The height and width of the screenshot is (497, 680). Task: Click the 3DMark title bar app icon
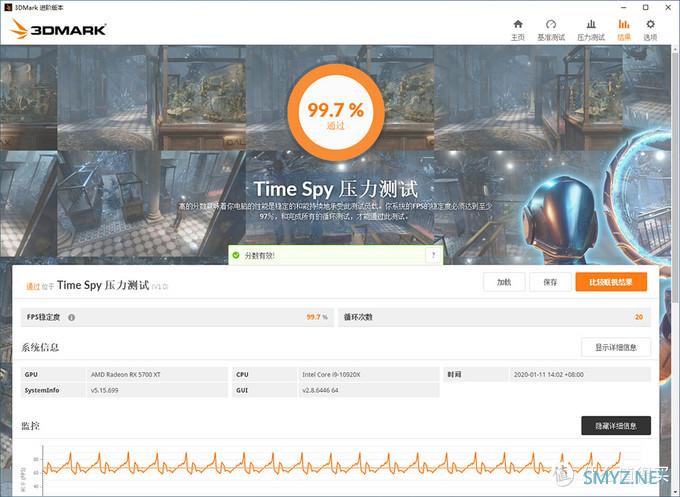(x=8, y=7)
